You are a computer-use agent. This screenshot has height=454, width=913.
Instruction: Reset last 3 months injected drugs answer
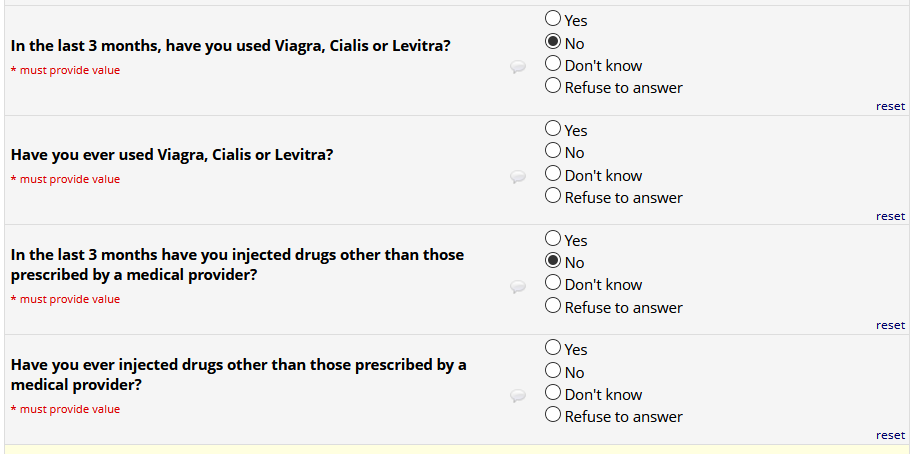coord(890,325)
